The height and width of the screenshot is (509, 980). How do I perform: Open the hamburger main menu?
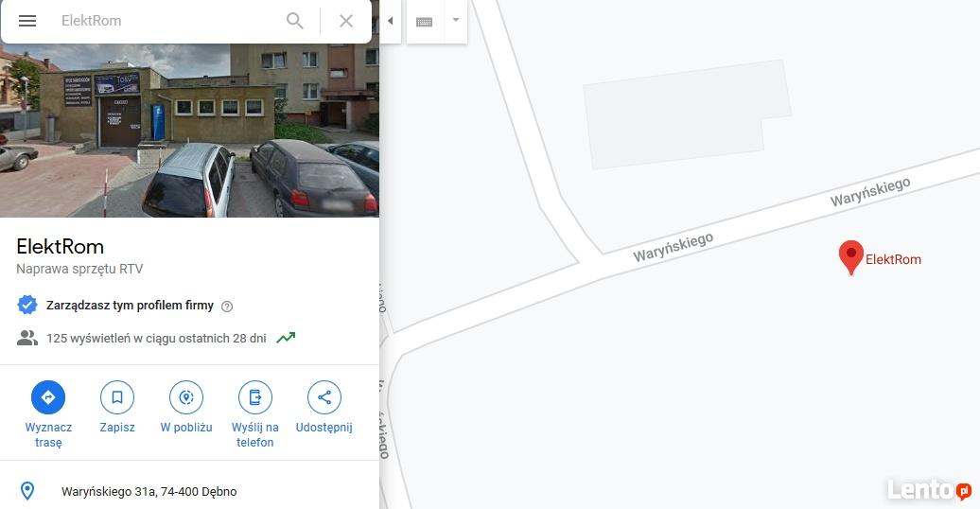[27, 21]
